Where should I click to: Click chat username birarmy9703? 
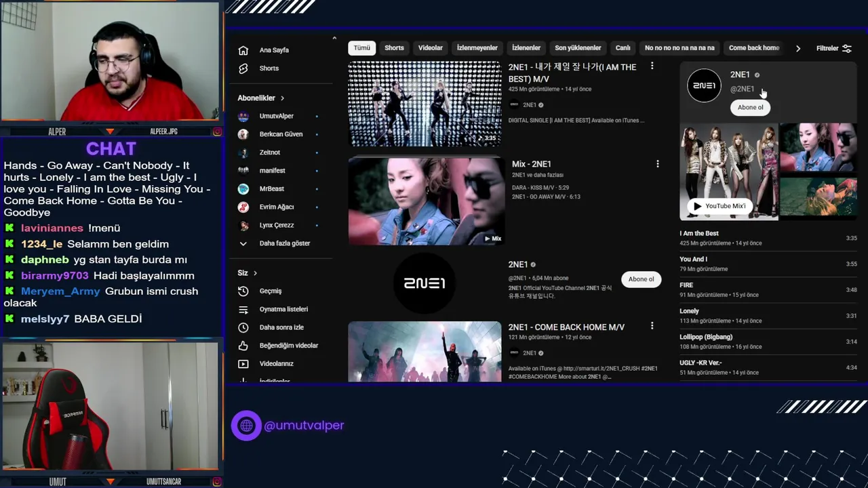[x=55, y=276]
